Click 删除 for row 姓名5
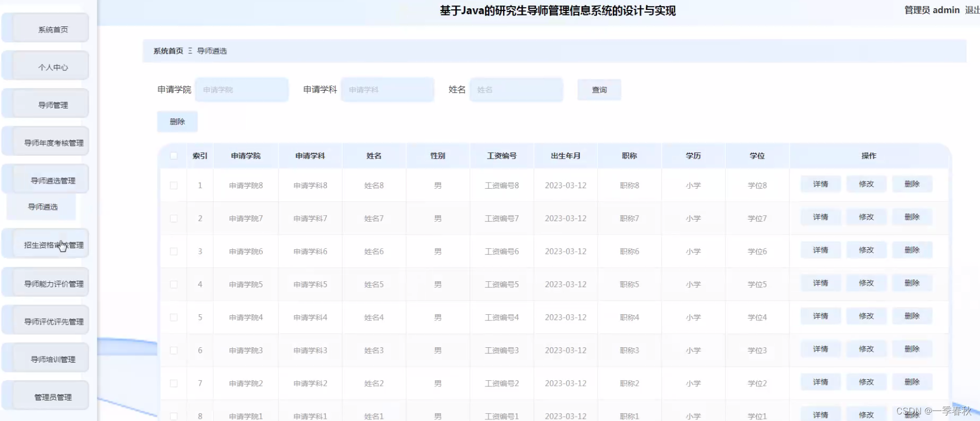The image size is (980, 421). click(x=912, y=283)
